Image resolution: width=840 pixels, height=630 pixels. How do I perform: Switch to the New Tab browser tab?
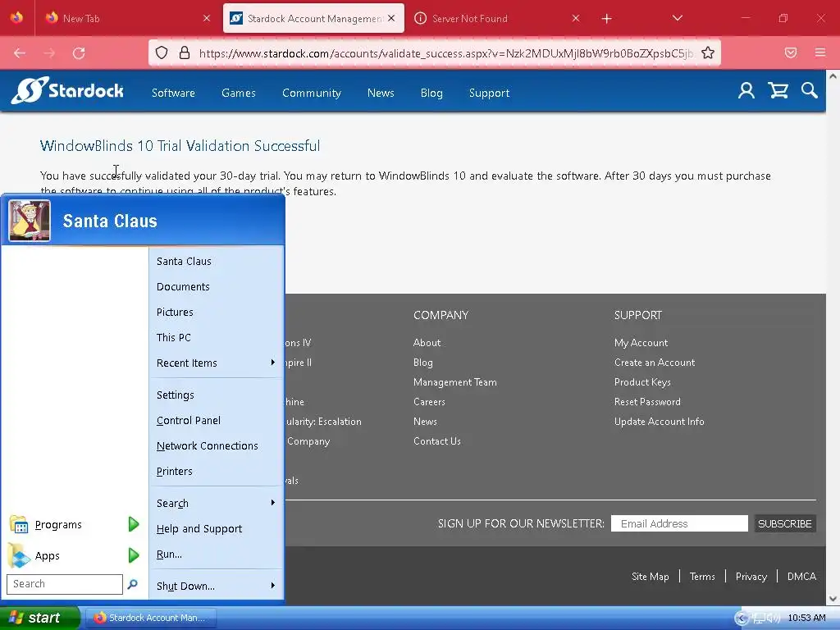pyautogui.click(x=127, y=18)
